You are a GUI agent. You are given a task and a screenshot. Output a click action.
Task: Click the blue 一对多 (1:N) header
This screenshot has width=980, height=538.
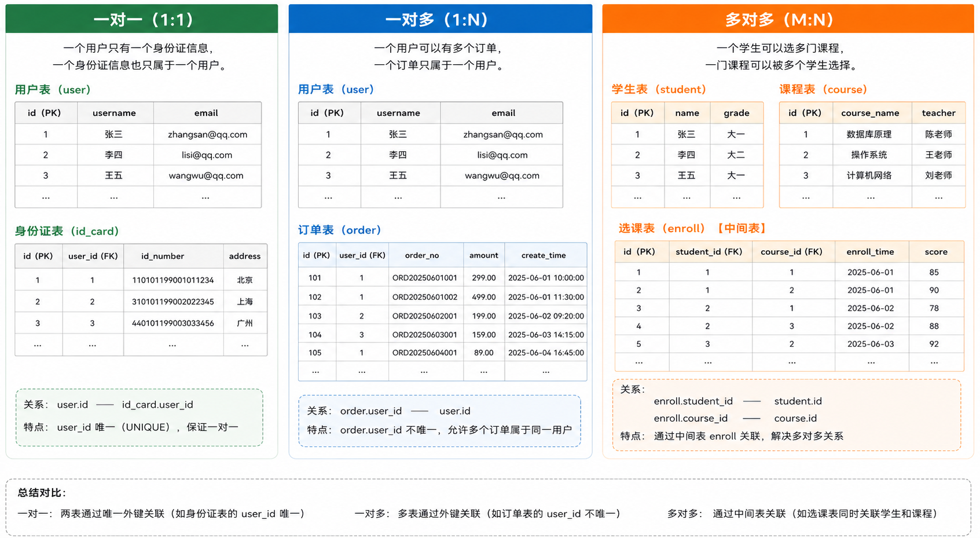pos(440,19)
